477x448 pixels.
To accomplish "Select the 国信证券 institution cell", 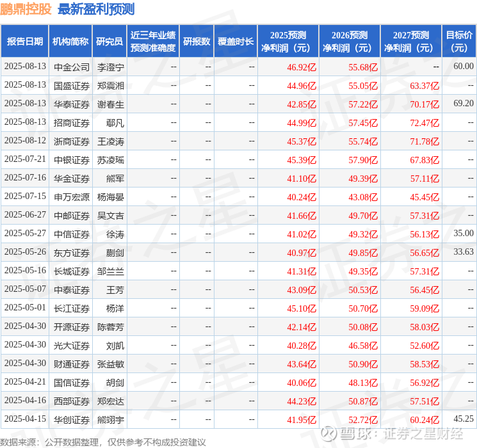I will coord(72,383).
